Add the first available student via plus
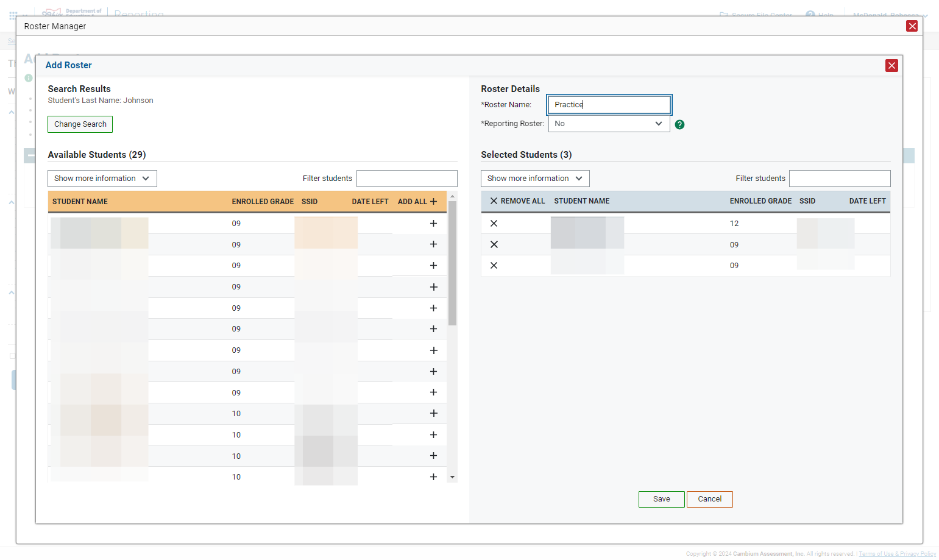This screenshot has width=939, height=560. pos(433,224)
